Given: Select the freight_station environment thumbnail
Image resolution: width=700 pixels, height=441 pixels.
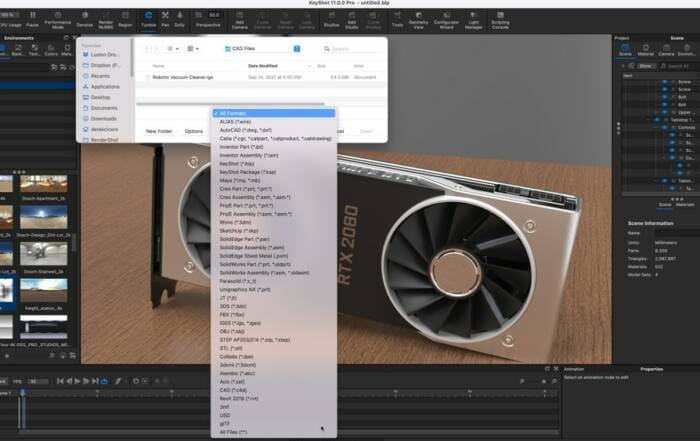Looking at the screenshot, I should (x=44, y=290).
